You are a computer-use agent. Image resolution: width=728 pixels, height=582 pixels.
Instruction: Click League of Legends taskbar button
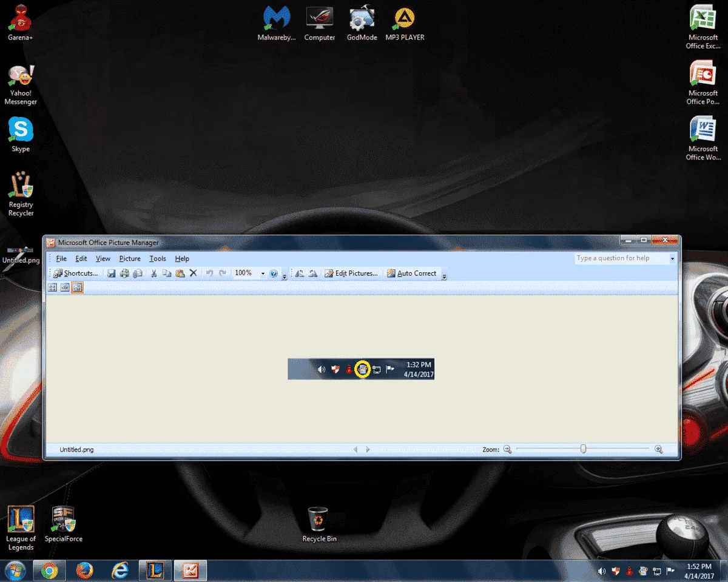[156, 570]
